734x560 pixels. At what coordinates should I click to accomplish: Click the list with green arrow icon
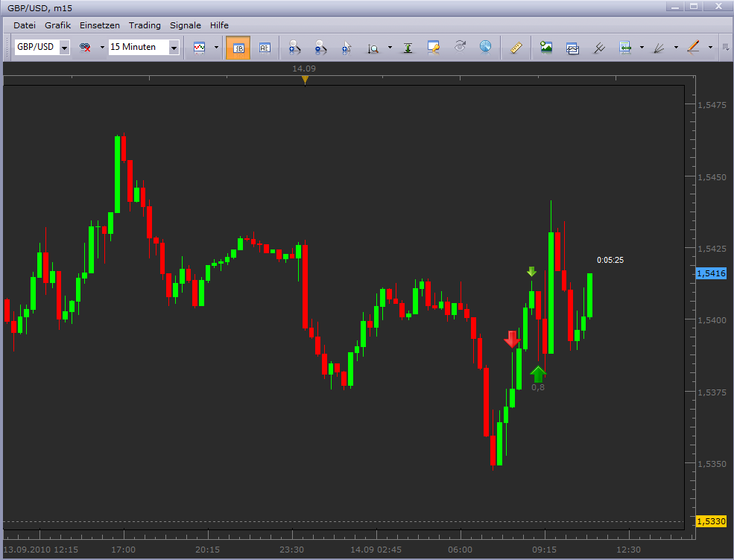point(625,47)
